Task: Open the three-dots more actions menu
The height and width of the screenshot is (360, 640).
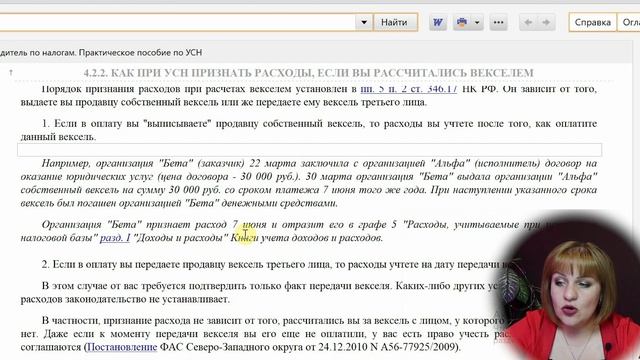Action: point(498,22)
